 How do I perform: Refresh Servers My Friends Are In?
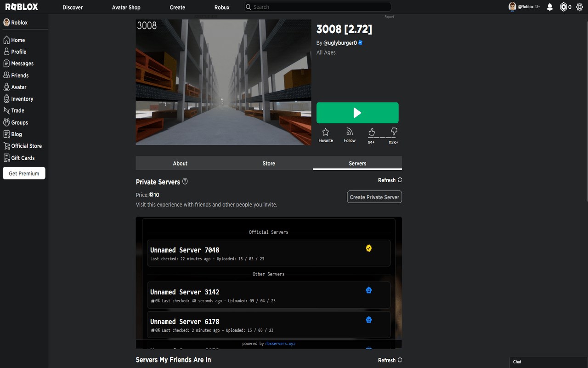[390, 360]
